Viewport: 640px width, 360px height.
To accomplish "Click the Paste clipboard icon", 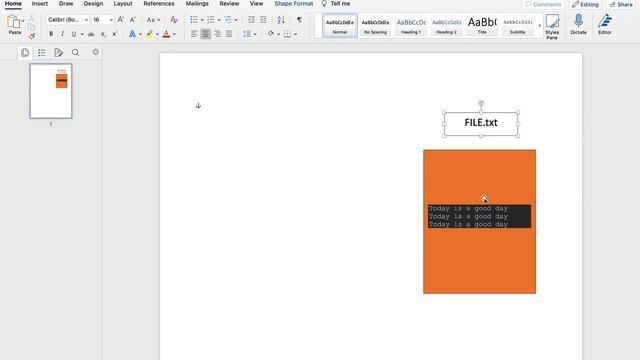I will 13,21.
